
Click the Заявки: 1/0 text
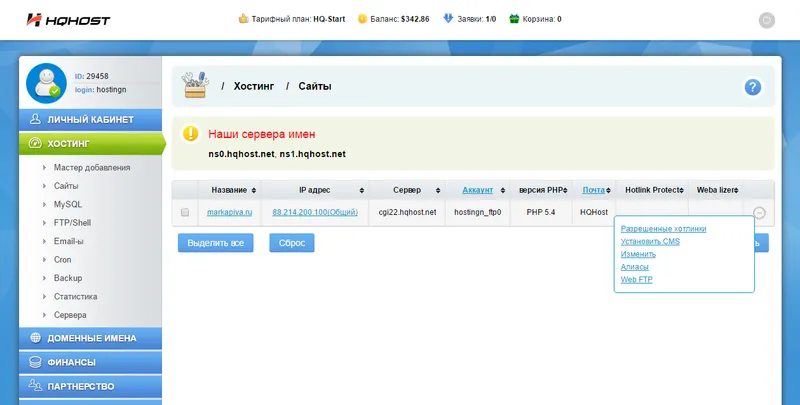477,19
